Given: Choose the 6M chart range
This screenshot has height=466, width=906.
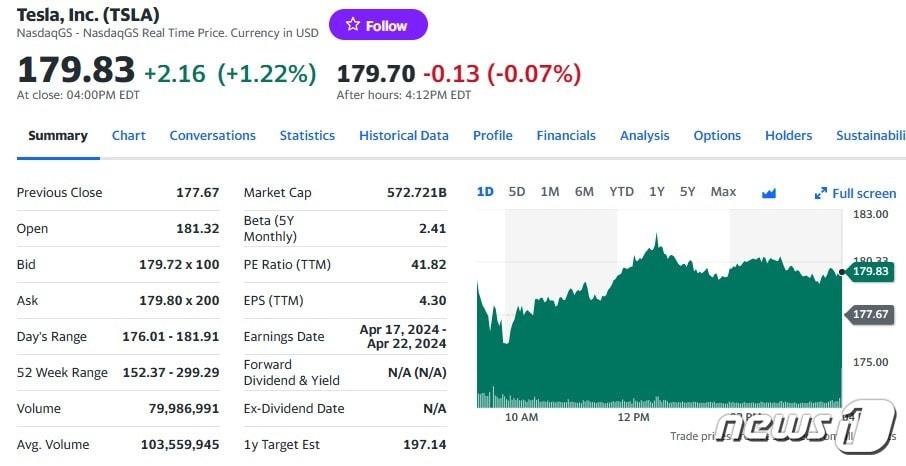Looking at the screenshot, I should click(584, 192).
